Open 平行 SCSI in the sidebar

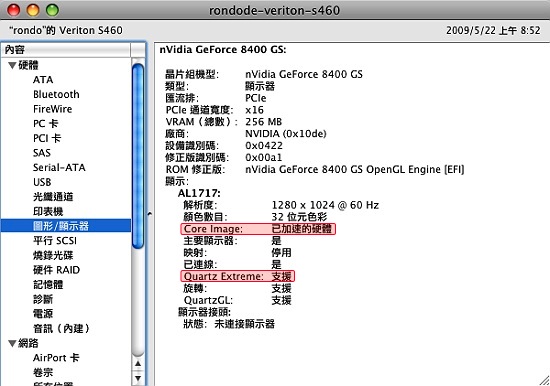click(x=55, y=241)
